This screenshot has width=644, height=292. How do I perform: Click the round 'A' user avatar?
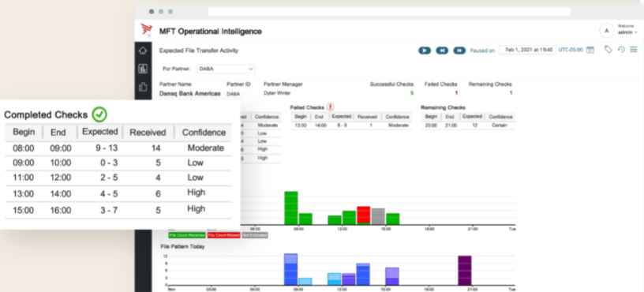(607, 31)
